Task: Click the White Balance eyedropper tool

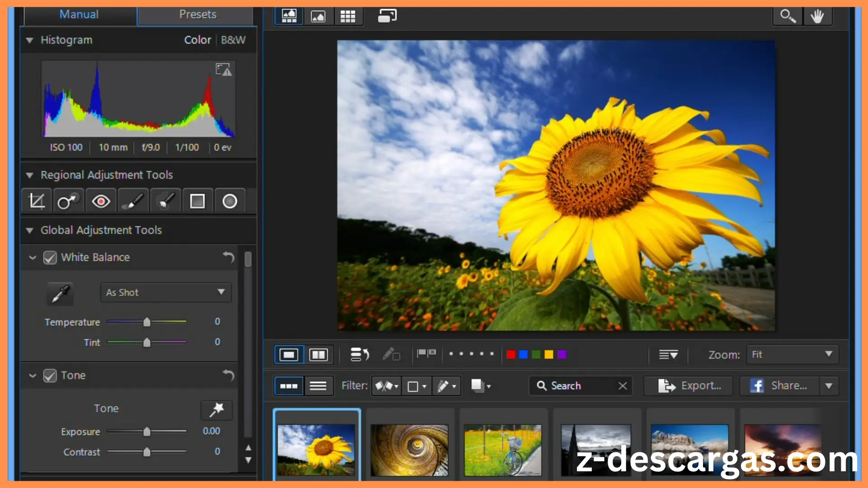Action: click(x=60, y=293)
